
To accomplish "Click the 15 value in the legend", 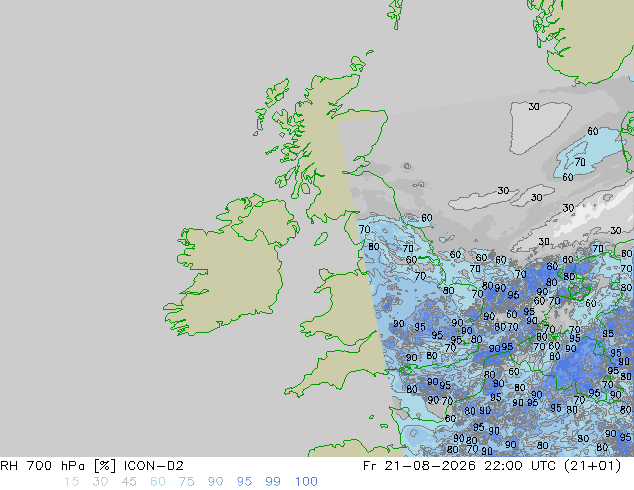I will click(x=71, y=482).
